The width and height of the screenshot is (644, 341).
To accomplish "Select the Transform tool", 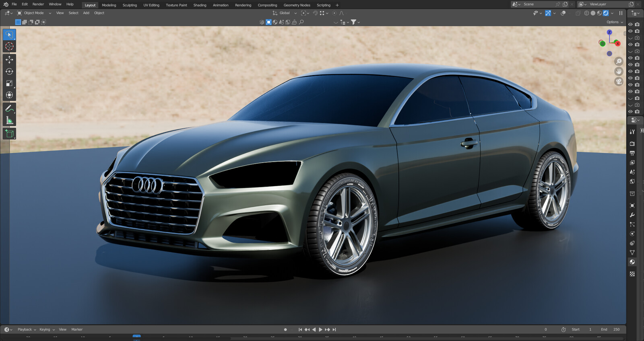I will click(9, 95).
